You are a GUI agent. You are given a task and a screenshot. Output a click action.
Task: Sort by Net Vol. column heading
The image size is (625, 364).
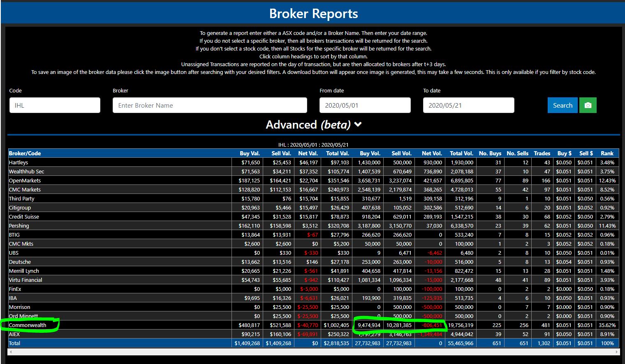(x=432, y=153)
